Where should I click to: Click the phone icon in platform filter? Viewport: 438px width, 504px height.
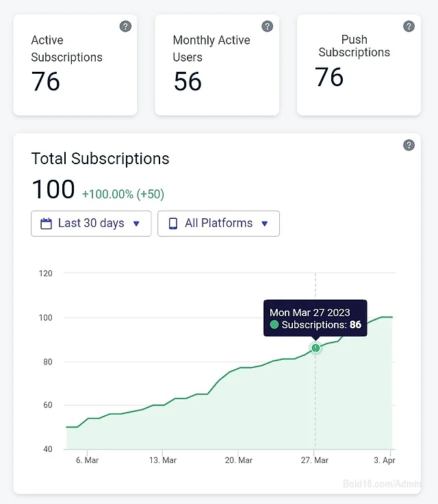pos(173,224)
